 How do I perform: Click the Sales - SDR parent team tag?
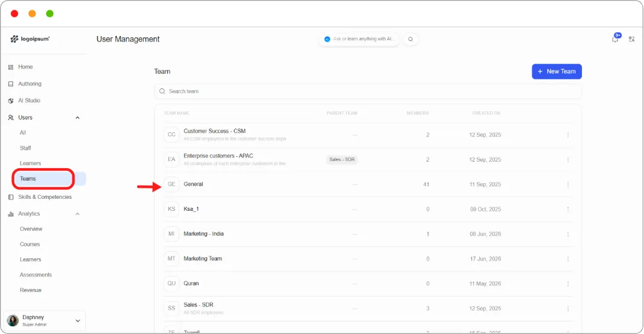point(342,160)
